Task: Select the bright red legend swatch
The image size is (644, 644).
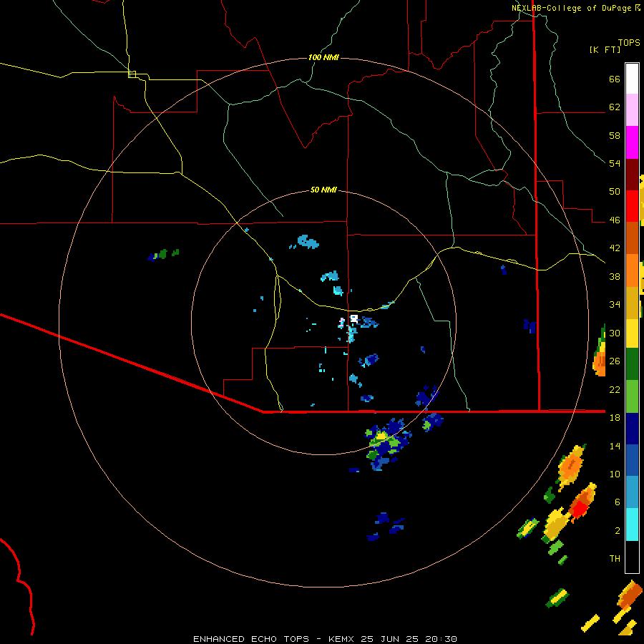Action: pyautogui.click(x=632, y=206)
